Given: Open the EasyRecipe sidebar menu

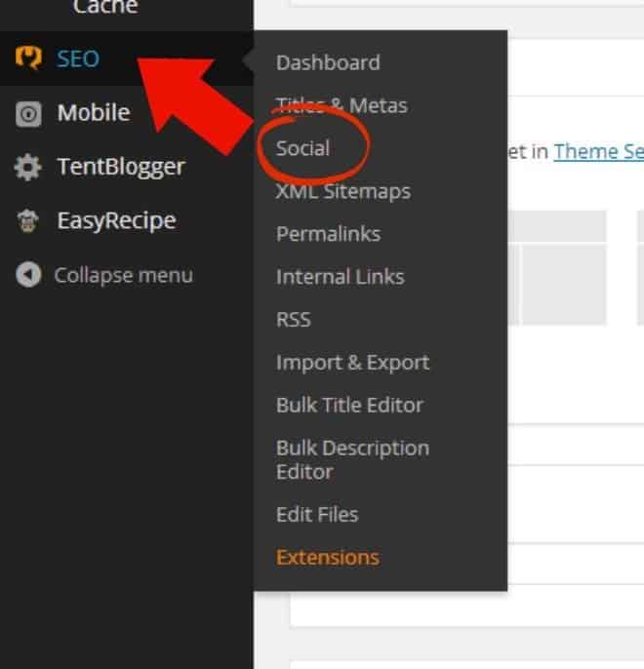Looking at the screenshot, I should 116,221.
